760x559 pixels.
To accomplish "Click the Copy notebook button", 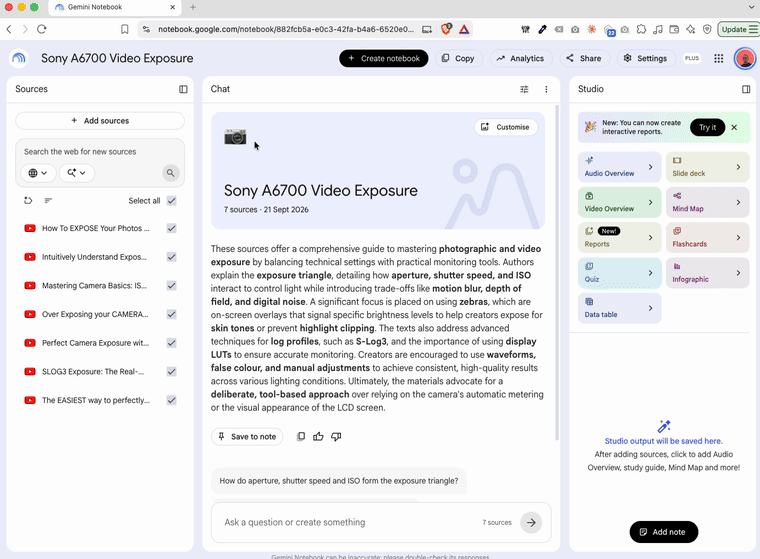I will point(458,59).
